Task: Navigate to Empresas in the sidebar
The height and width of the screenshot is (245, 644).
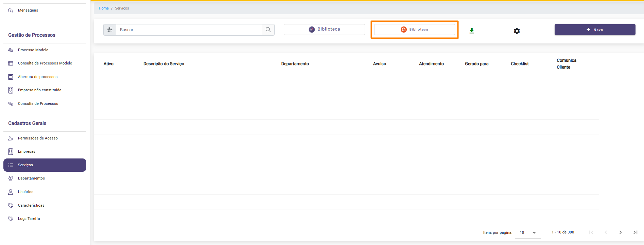Action: click(x=27, y=152)
